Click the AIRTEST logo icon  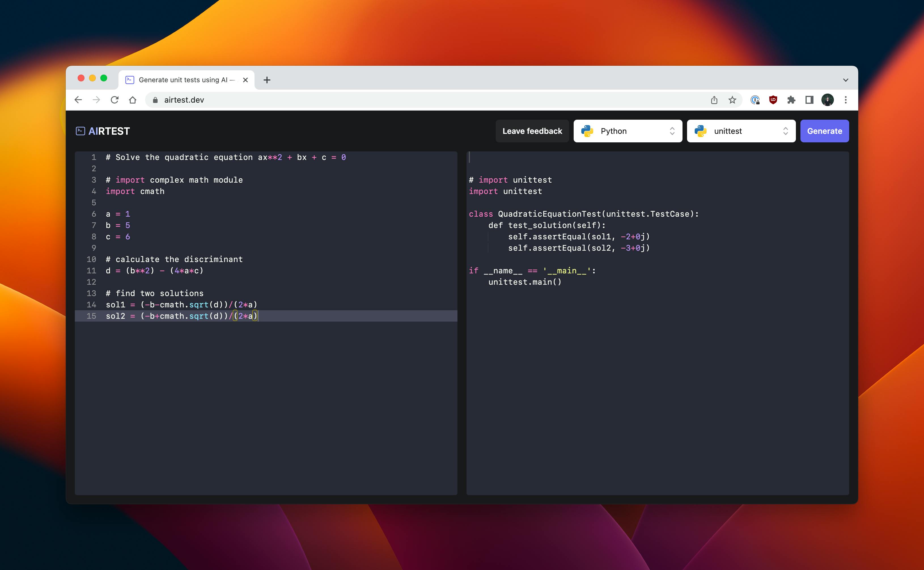click(x=80, y=131)
